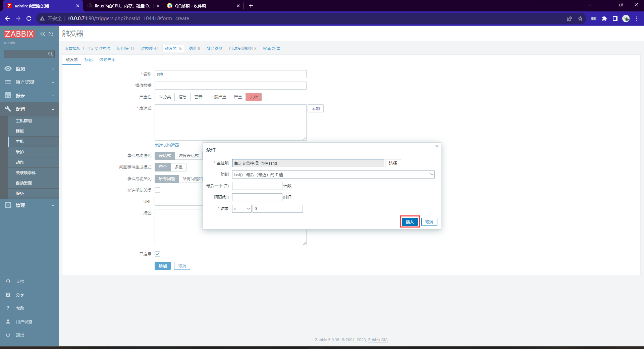Click the Inventory list icon
The image size is (644, 349).
click(x=8, y=82)
